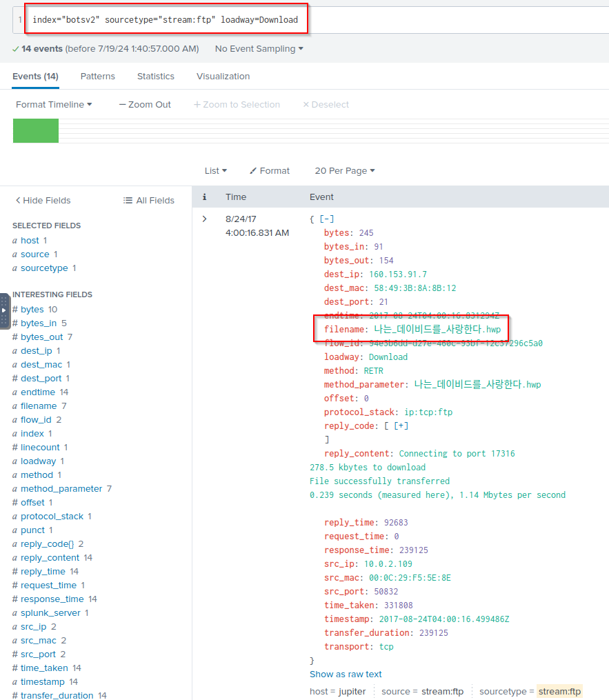Click Show as raw text link
Viewport: 609px width, 700px height.
pyautogui.click(x=346, y=674)
